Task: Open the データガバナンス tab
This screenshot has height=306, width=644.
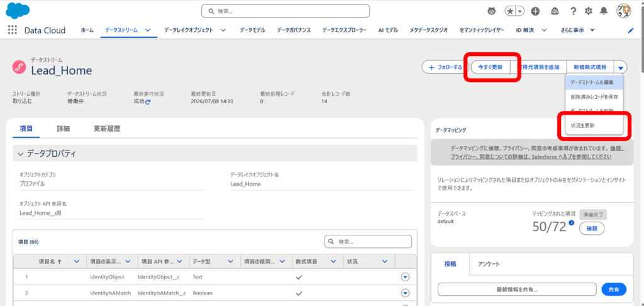Action: pos(294,30)
